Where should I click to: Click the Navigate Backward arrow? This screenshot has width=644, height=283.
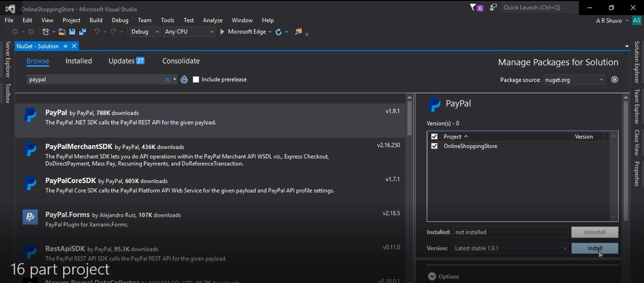point(15,32)
